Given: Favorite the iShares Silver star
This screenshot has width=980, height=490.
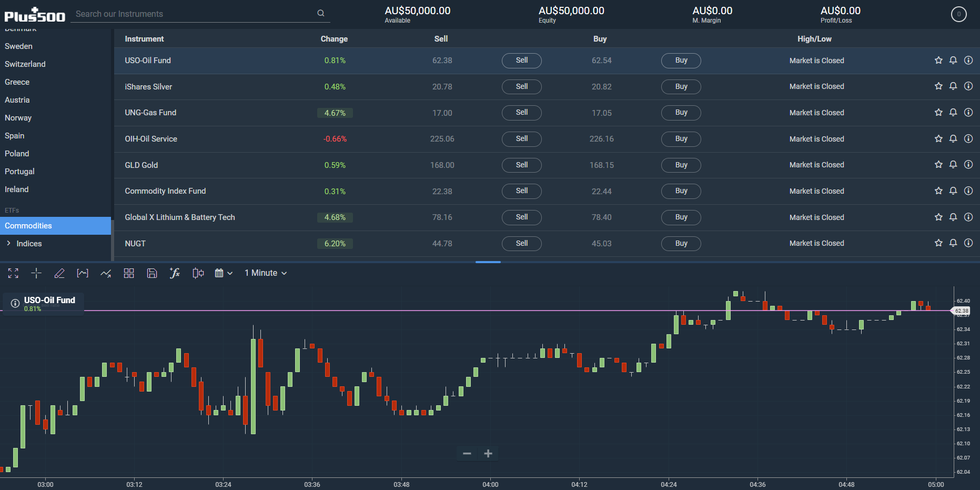Looking at the screenshot, I should pos(938,86).
